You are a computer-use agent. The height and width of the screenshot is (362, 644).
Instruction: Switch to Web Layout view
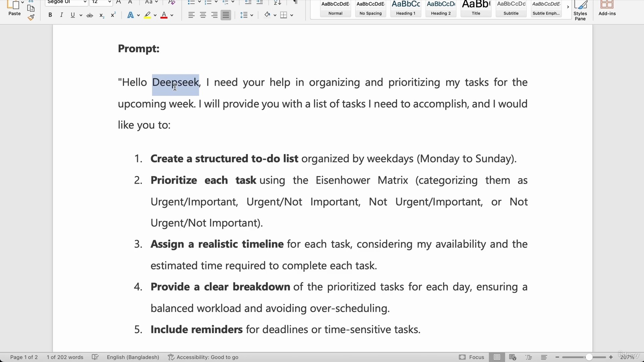click(513, 357)
